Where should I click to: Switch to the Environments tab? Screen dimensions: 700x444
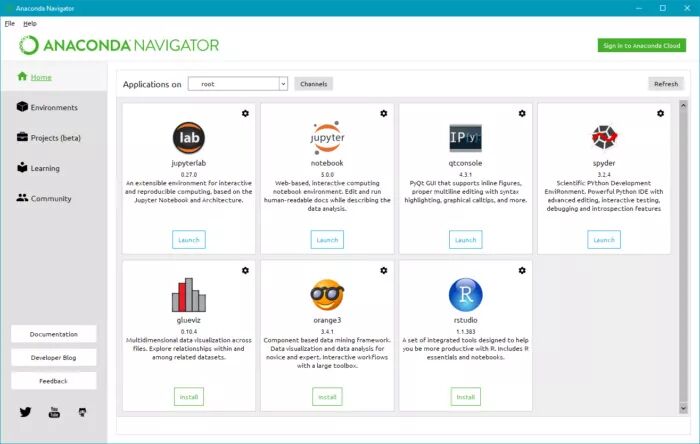54,107
